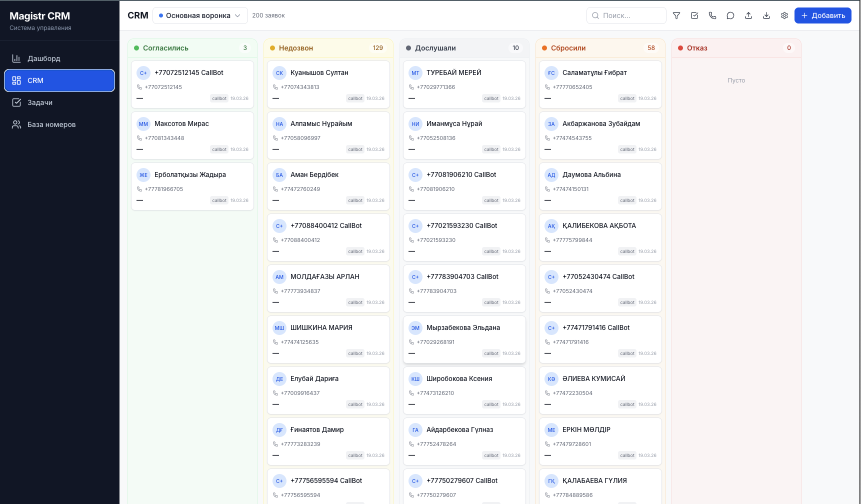Click phone icon next to +77770652405
This screenshot has width=861, height=504.
point(547,87)
